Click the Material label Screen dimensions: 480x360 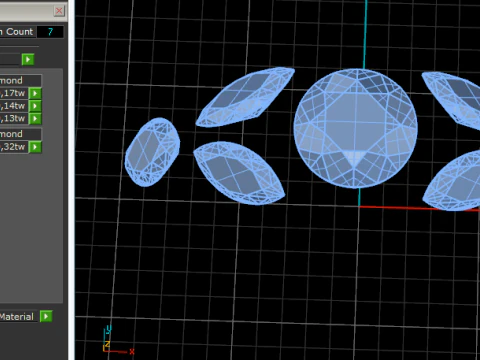coord(17,316)
